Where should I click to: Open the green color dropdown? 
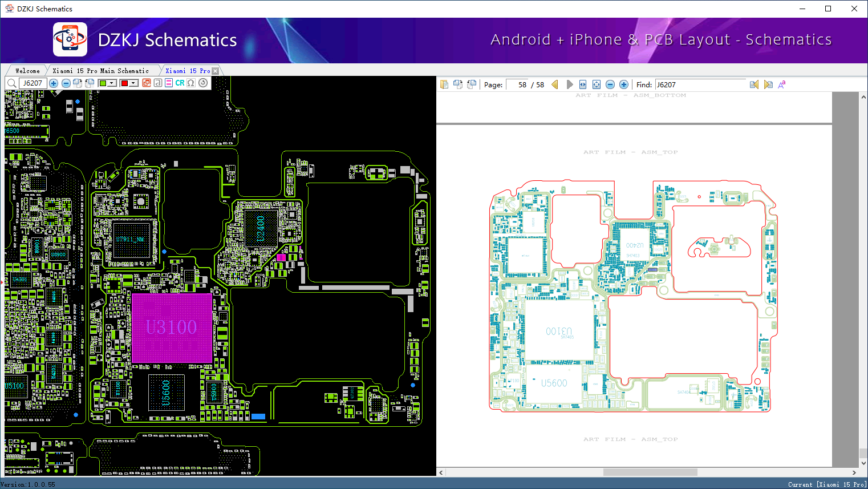(112, 83)
